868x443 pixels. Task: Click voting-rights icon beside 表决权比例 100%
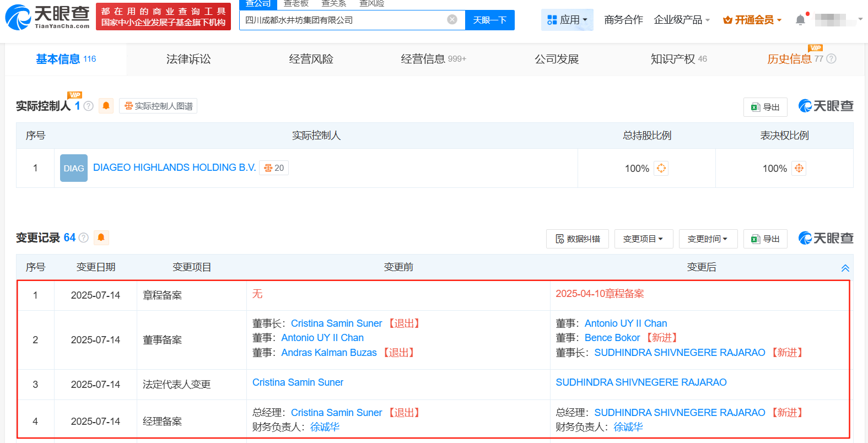[x=799, y=168]
